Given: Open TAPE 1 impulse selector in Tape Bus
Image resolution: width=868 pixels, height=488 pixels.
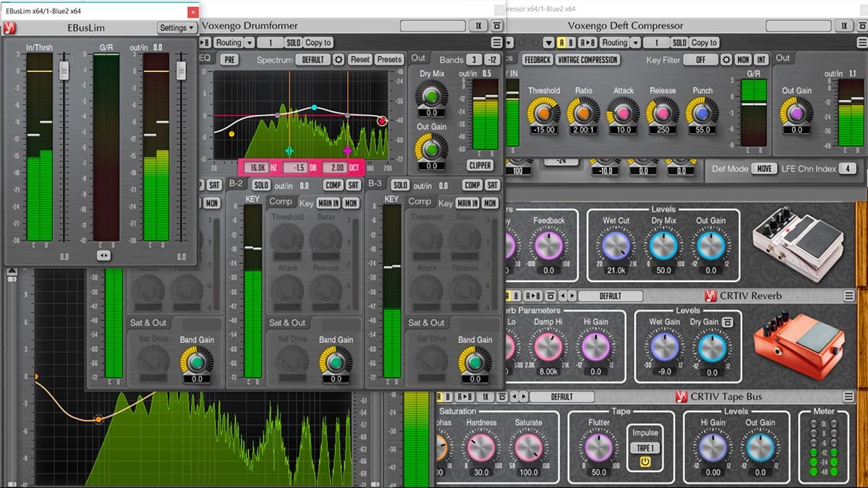Looking at the screenshot, I should (x=644, y=448).
